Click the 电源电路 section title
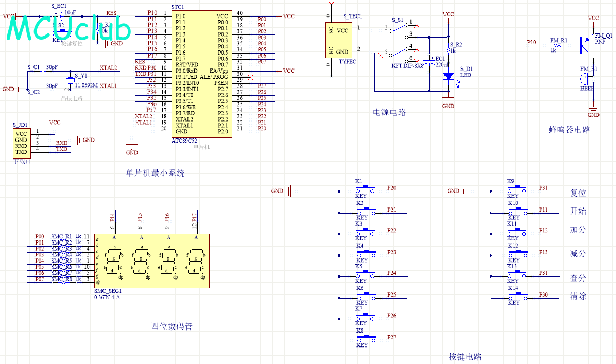This screenshot has width=616, height=364. pyautogui.click(x=389, y=112)
